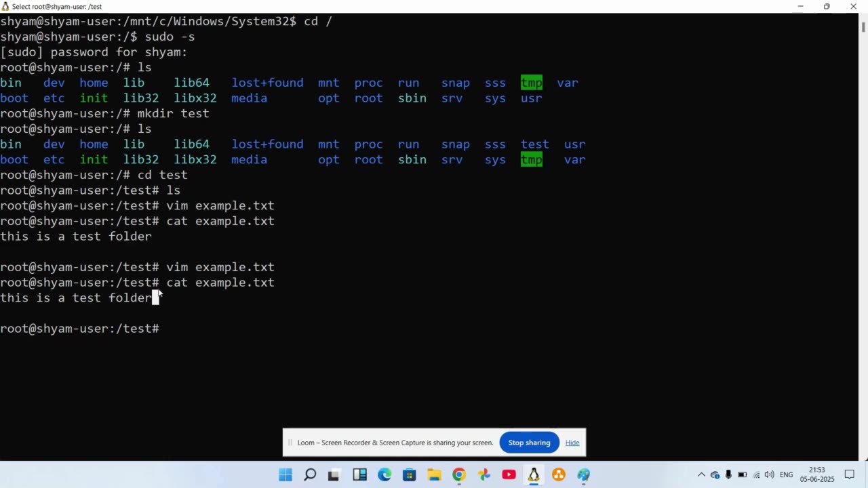
Task: Click Loom screen sharing message text
Action: 395,443
